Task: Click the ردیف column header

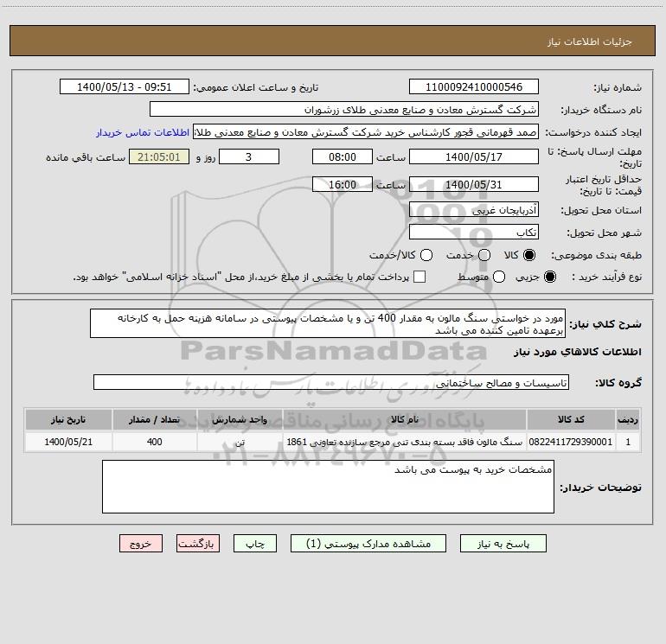Action: [628, 419]
